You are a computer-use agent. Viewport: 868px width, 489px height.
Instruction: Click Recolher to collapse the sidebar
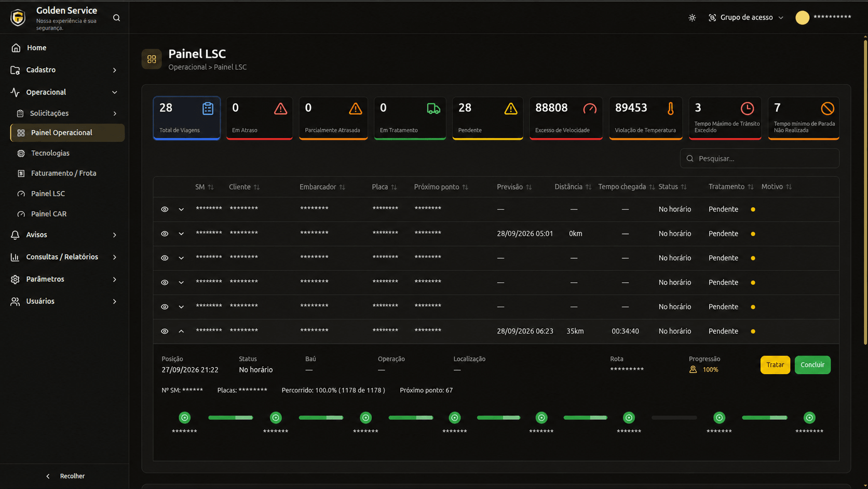click(65, 476)
